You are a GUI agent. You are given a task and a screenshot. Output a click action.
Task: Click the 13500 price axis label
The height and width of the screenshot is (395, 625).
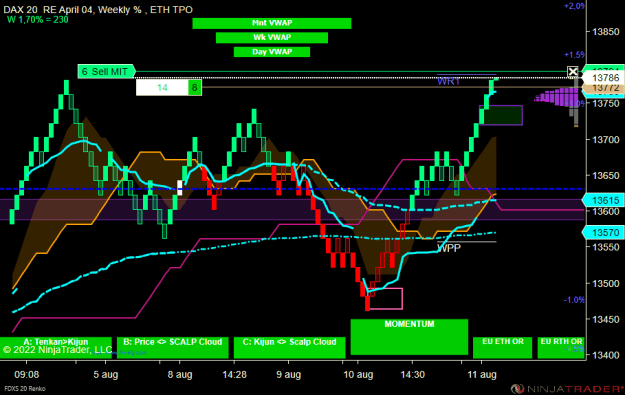pos(605,283)
